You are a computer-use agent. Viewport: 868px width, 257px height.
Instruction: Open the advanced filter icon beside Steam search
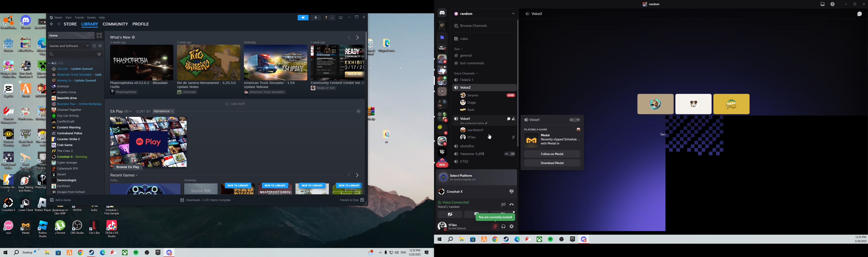click(99, 54)
